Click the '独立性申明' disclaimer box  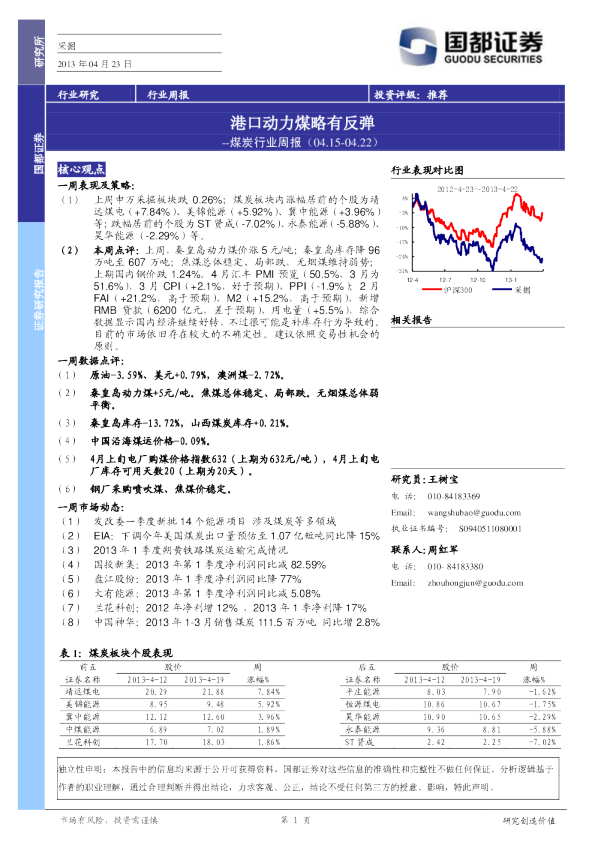306,778
